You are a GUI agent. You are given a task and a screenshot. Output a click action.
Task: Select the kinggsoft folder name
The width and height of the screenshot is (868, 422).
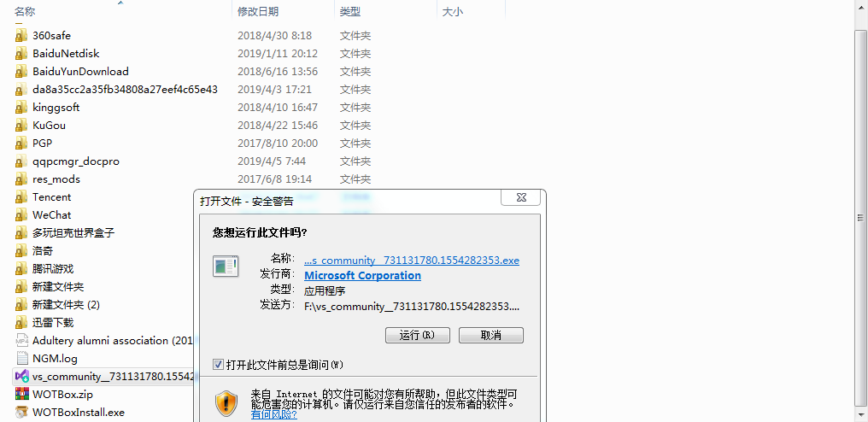56,108
